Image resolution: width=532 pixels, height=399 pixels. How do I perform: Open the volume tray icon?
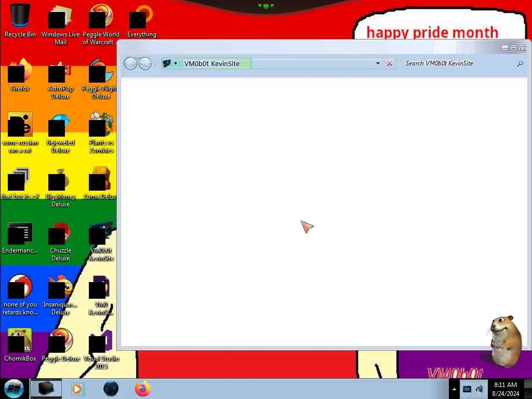pyautogui.click(x=480, y=389)
